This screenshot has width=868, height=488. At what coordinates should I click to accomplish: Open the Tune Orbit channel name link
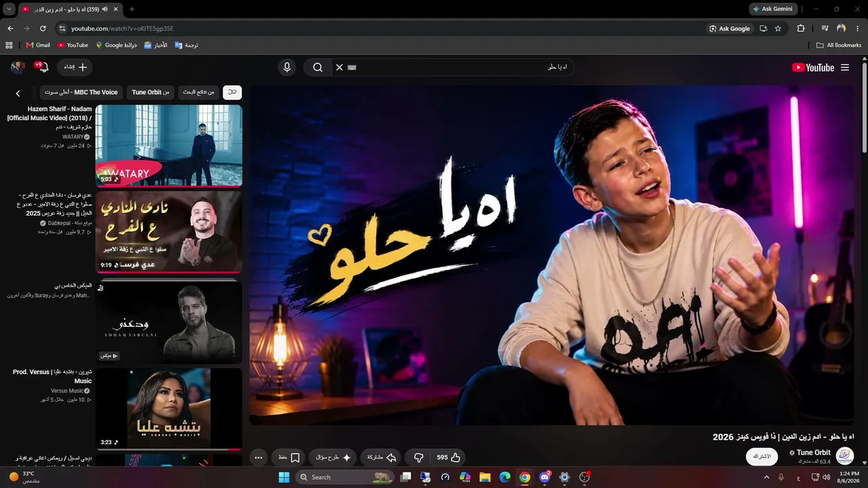point(813,452)
